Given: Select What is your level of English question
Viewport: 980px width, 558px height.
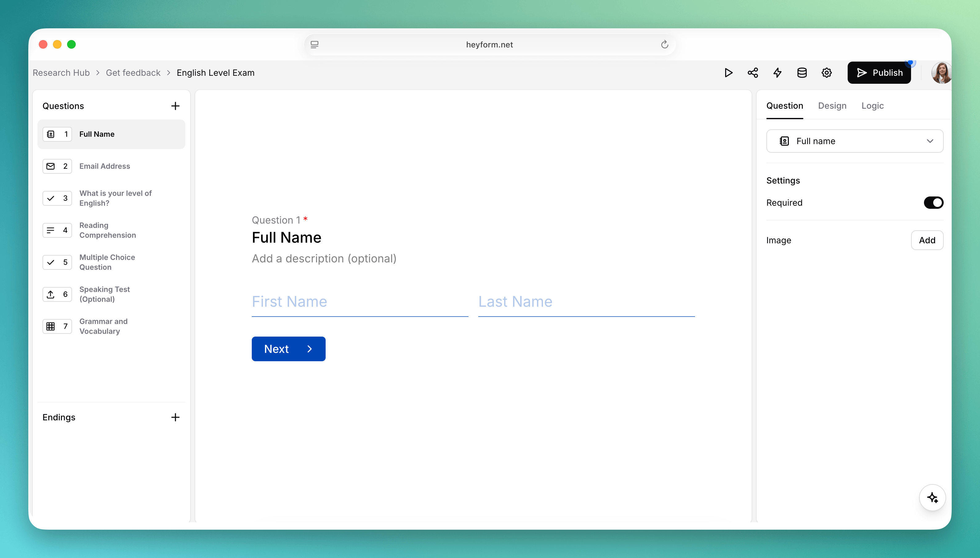Looking at the screenshot, I should 111,198.
